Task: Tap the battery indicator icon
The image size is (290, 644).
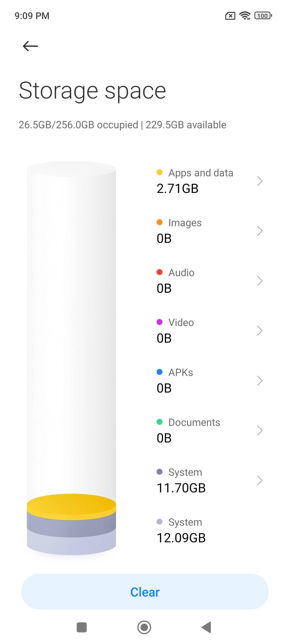Action: pos(263,16)
